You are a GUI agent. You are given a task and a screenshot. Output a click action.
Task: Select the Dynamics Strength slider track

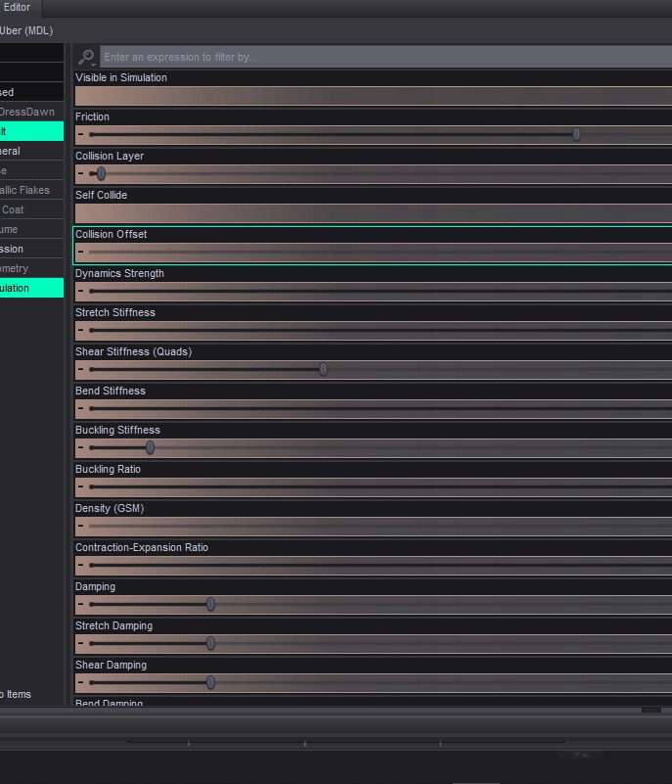click(x=381, y=291)
